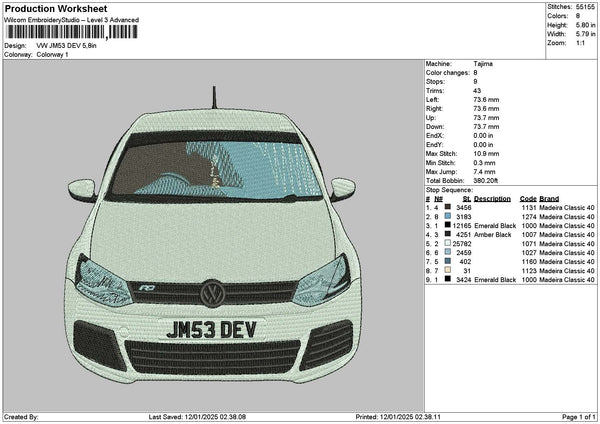Click the Down extent label

[x=435, y=127]
